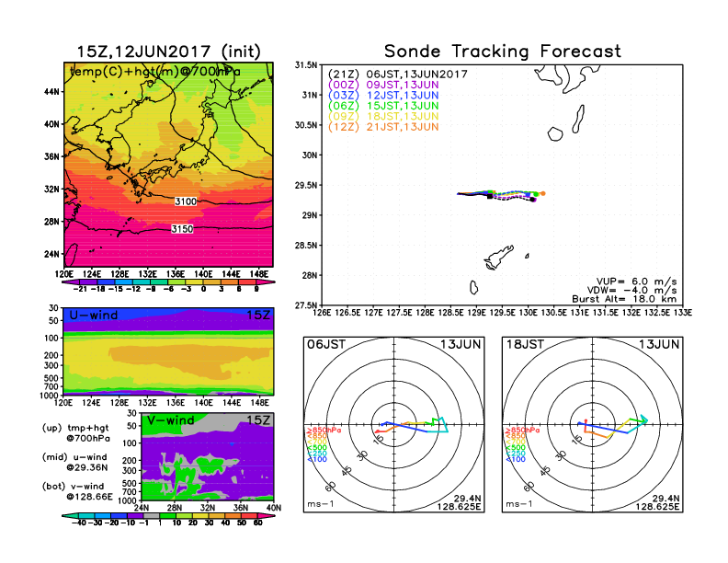Click the "(mid) u-wind @29.36N" description
This screenshot has height=563, width=728.
[x=74, y=462]
